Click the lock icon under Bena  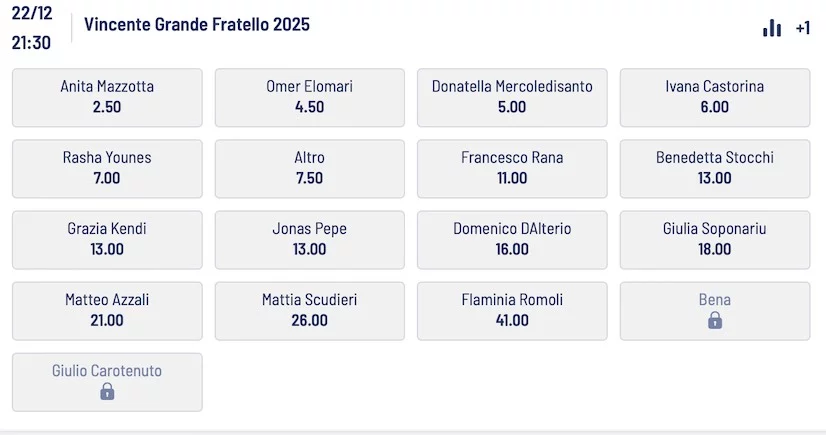point(715,321)
